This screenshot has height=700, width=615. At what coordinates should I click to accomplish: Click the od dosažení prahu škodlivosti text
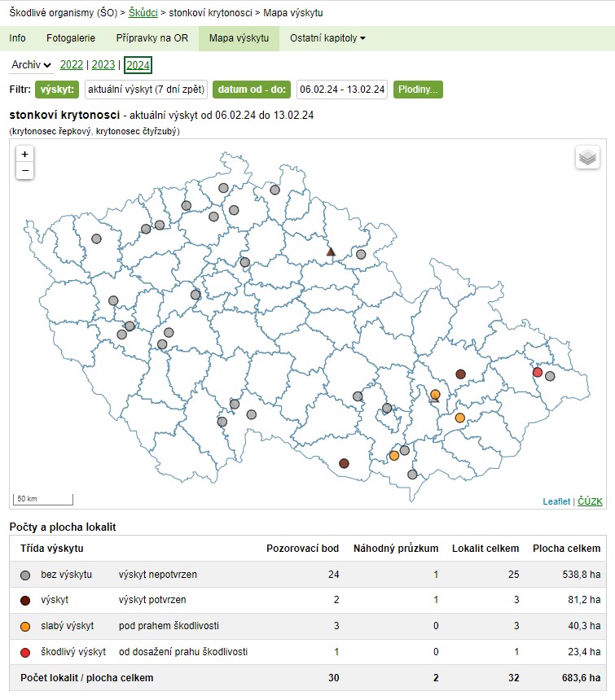click(x=183, y=652)
